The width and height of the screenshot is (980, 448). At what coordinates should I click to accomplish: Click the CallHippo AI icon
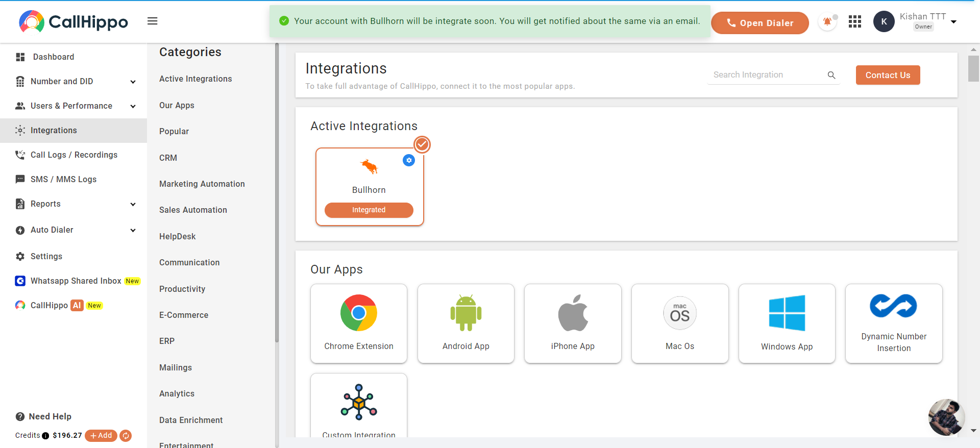tap(20, 306)
